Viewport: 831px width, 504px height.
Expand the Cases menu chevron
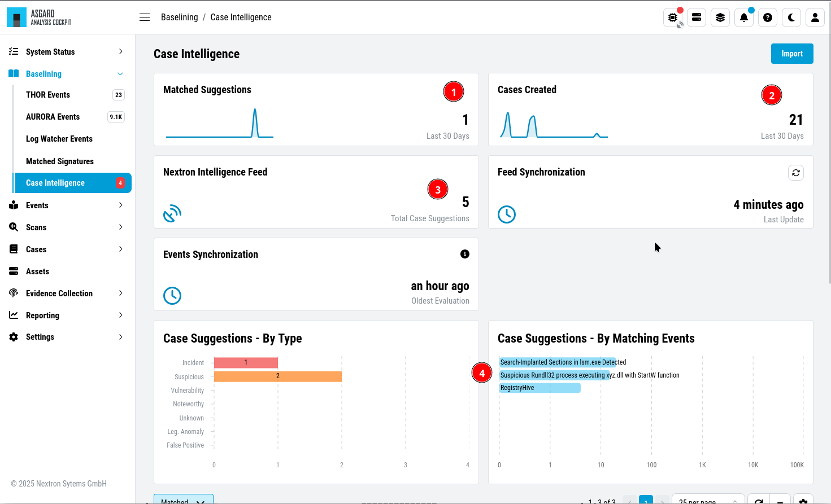[120, 249]
